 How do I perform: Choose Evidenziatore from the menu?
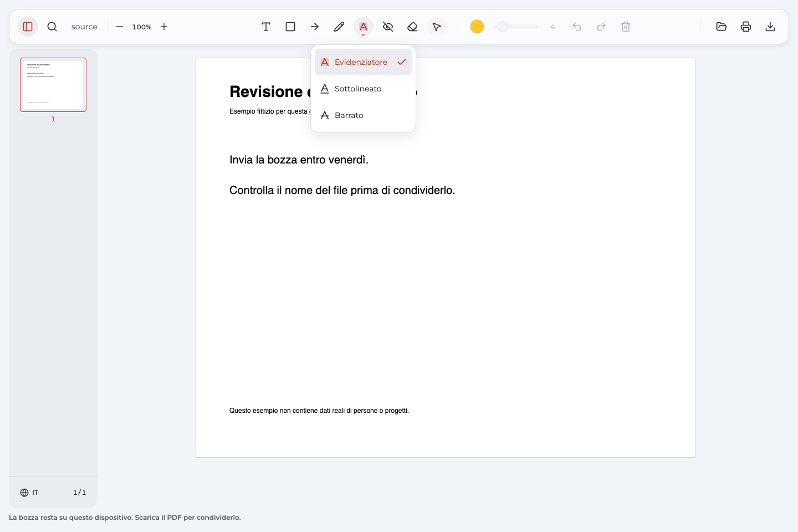(363, 62)
